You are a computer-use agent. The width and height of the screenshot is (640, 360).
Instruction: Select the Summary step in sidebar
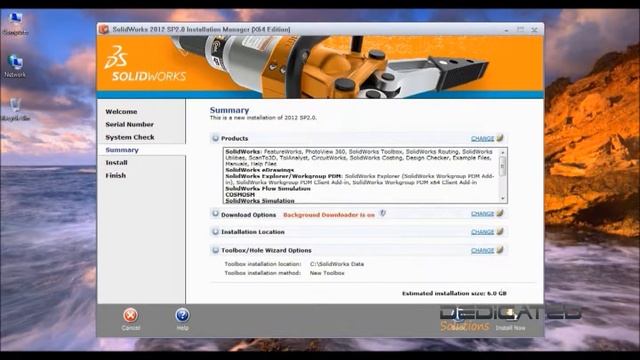(x=122, y=150)
